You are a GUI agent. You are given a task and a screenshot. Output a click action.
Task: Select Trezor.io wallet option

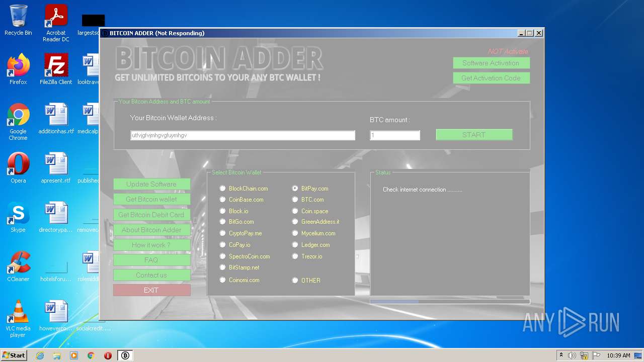[x=307, y=256]
